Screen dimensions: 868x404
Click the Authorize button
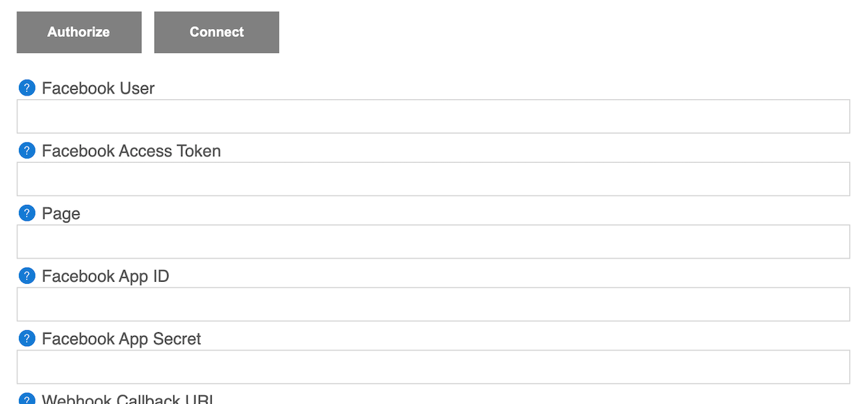pyautogui.click(x=79, y=32)
